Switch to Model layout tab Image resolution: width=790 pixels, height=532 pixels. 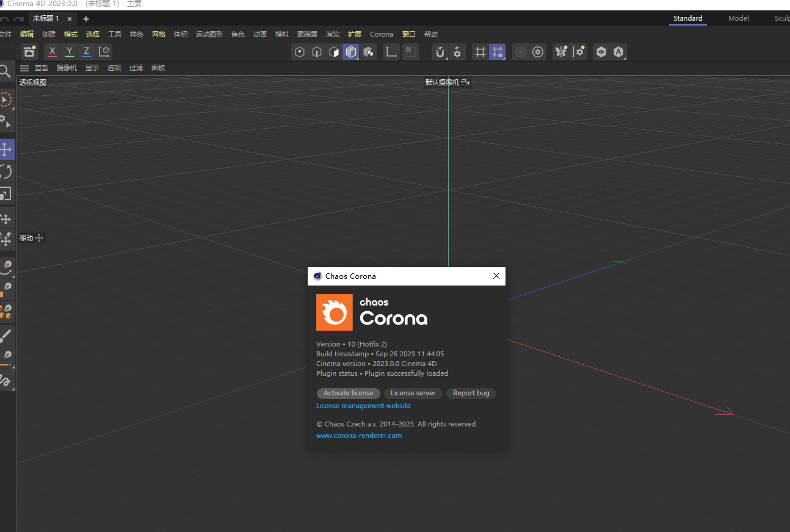(739, 18)
